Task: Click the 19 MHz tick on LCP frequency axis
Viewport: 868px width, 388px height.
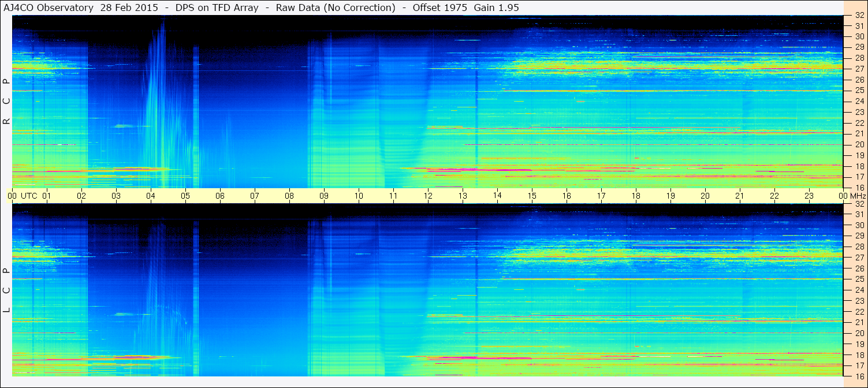Action: (x=859, y=344)
